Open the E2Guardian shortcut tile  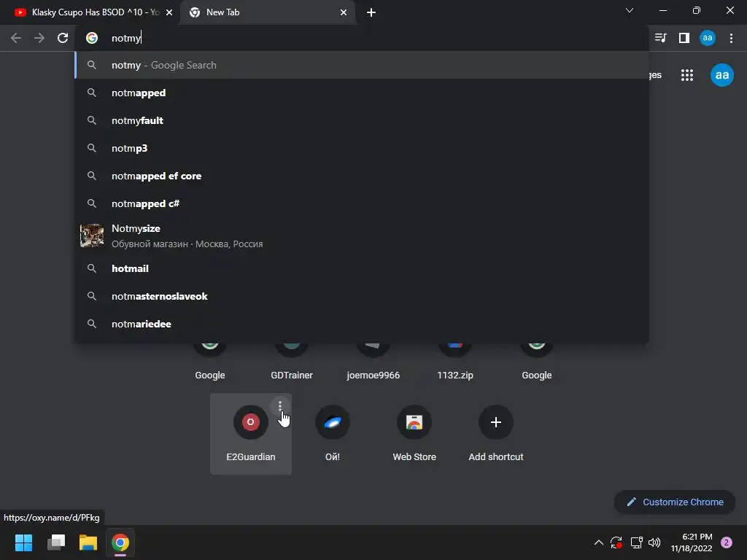(251, 433)
